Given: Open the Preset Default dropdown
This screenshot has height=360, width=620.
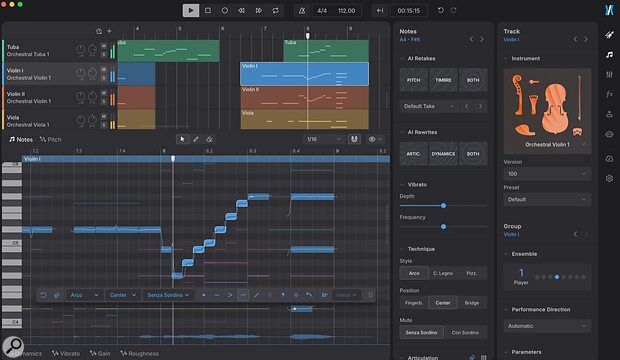Looking at the screenshot, I should click(547, 199).
